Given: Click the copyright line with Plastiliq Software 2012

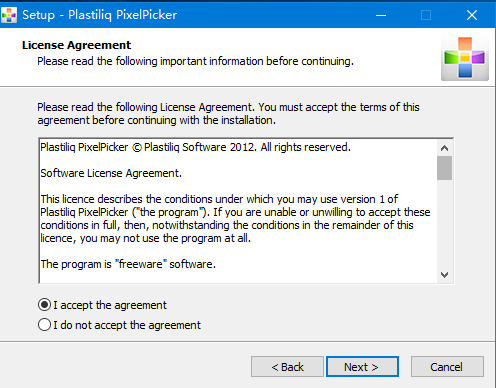Looking at the screenshot, I should point(195,147).
